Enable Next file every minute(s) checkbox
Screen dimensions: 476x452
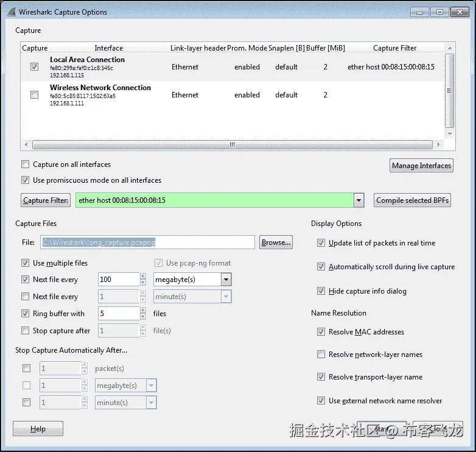click(x=25, y=297)
